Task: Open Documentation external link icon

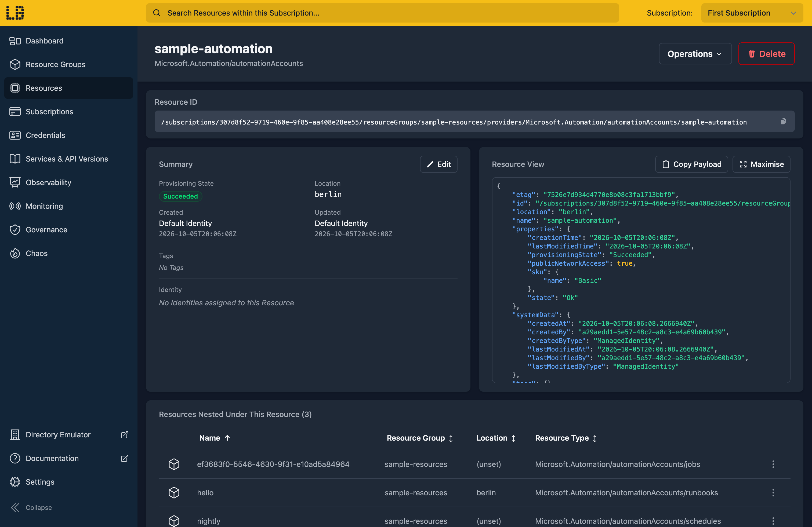Action: click(125, 458)
